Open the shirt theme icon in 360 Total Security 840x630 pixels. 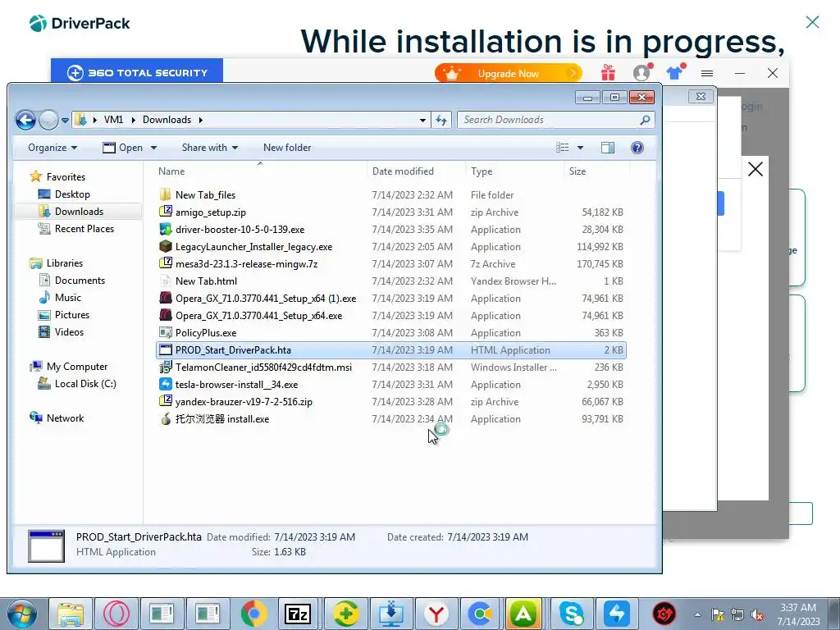(675, 71)
